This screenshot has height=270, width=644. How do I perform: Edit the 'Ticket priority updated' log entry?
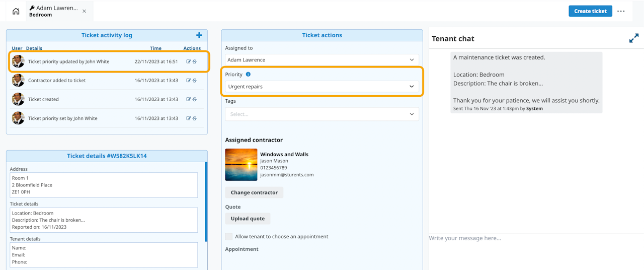[x=189, y=61]
